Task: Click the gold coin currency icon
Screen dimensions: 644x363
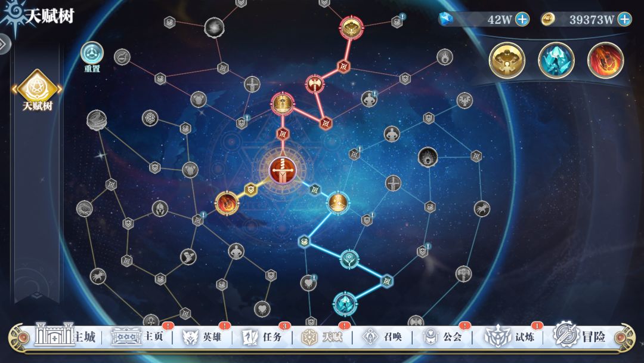Action: click(547, 19)
